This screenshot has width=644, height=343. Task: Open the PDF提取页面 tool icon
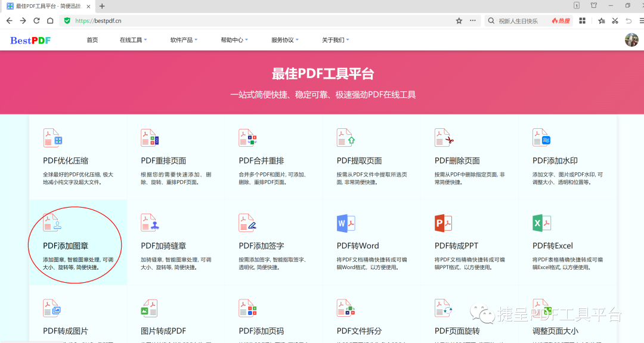[x=346, y=138]
